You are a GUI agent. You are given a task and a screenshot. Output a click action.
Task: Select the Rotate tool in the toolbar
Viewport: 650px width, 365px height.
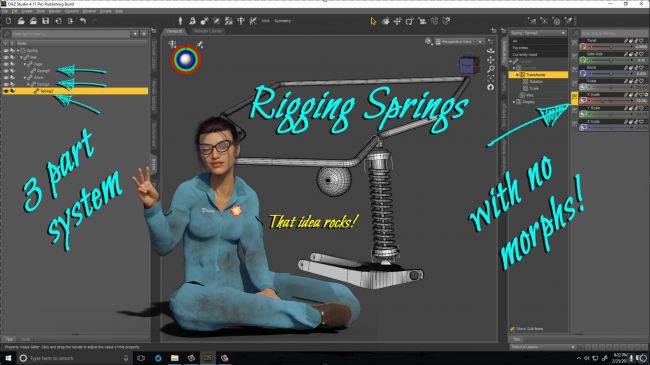click(410, 21)
